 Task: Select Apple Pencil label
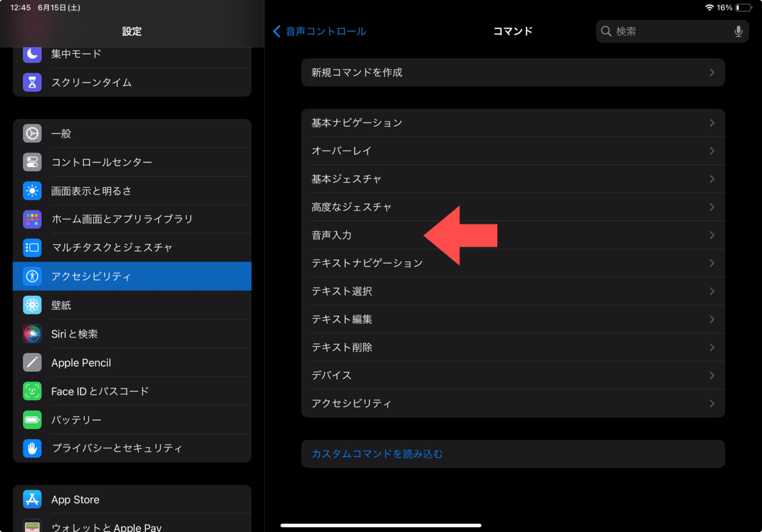(x=81, y=362)
